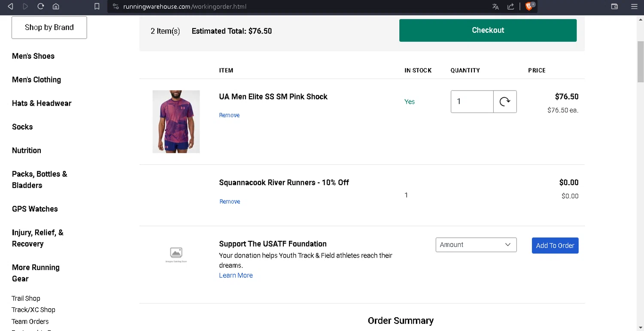644x331 pixels.
Task: Open the donation Amount dropdown
Action: pos(476,245)
